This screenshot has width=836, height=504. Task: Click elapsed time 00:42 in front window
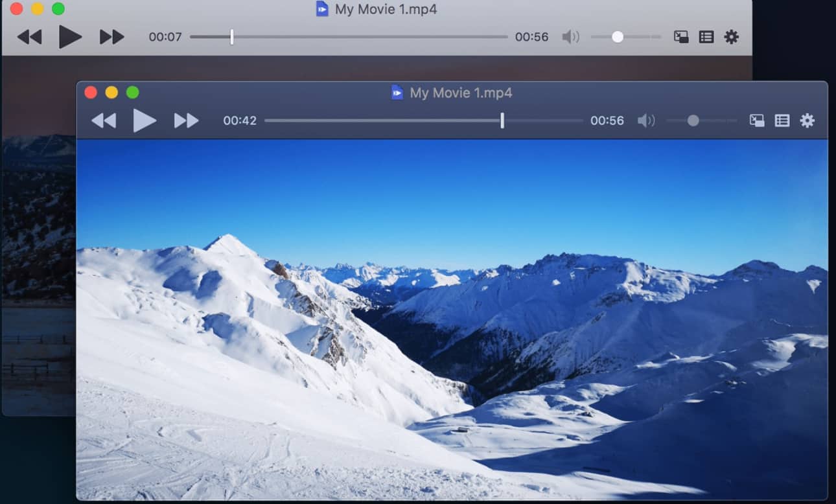[x=240, y=120]
